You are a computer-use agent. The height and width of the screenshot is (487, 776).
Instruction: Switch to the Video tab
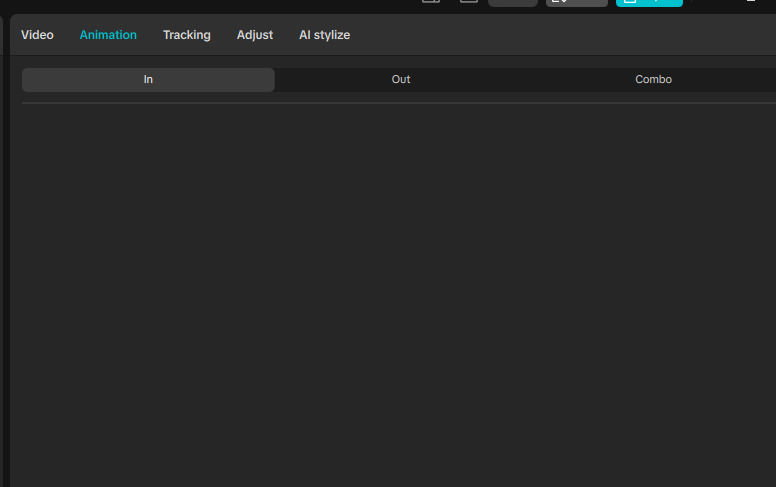coord(37,35)
